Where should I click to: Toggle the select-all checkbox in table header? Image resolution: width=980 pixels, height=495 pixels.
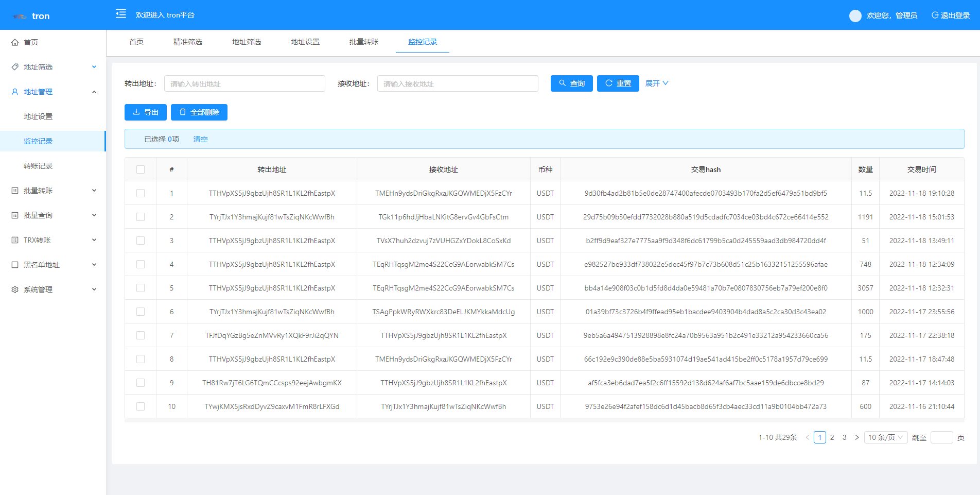[141, 169]
